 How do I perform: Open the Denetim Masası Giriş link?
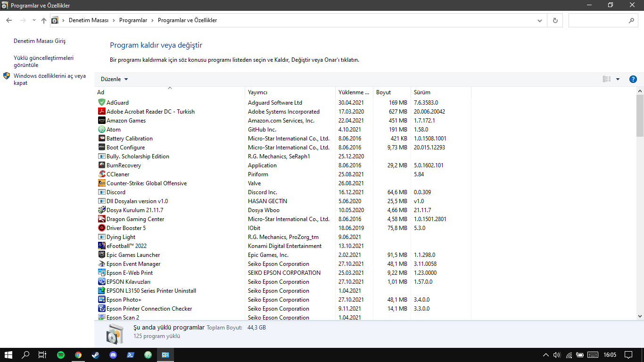[40, 41]
